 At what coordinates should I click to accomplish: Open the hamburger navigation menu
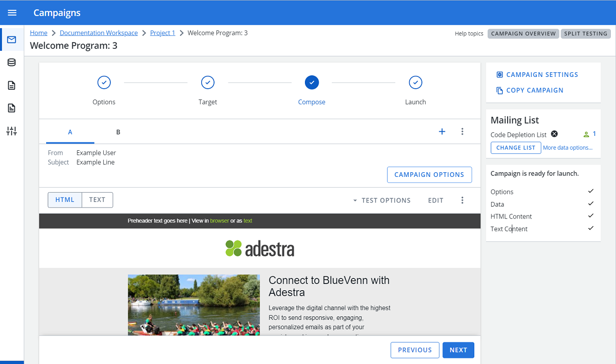12,13
